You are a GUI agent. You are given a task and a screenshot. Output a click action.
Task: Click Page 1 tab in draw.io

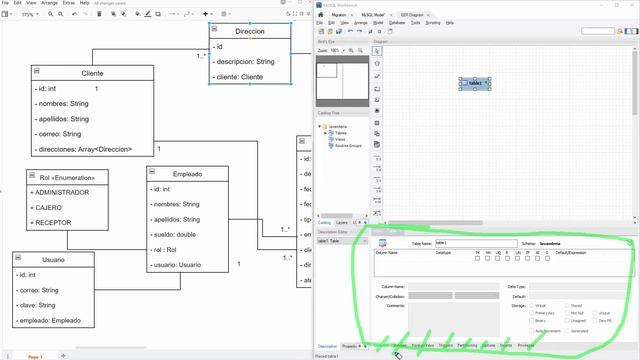[x=35, y=357]
